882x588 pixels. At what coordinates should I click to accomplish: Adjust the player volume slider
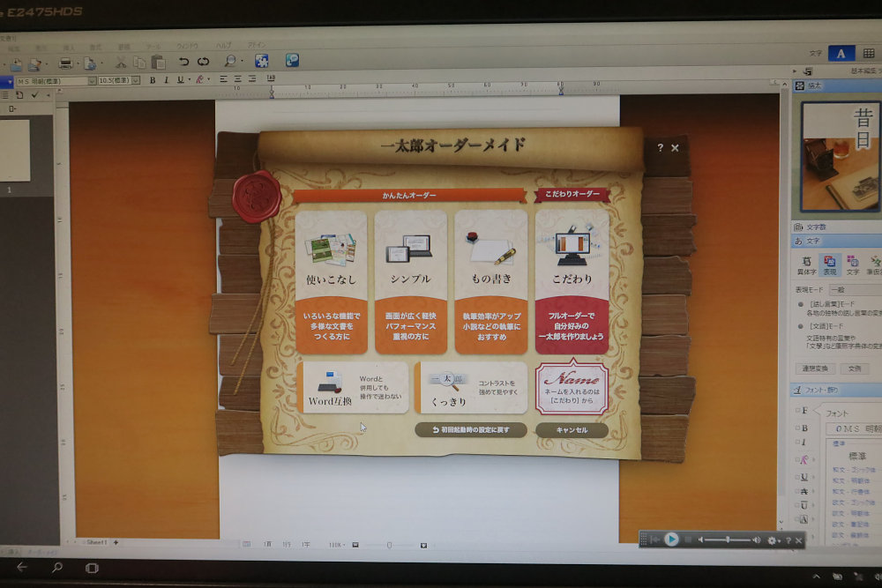tap(728, 540)
